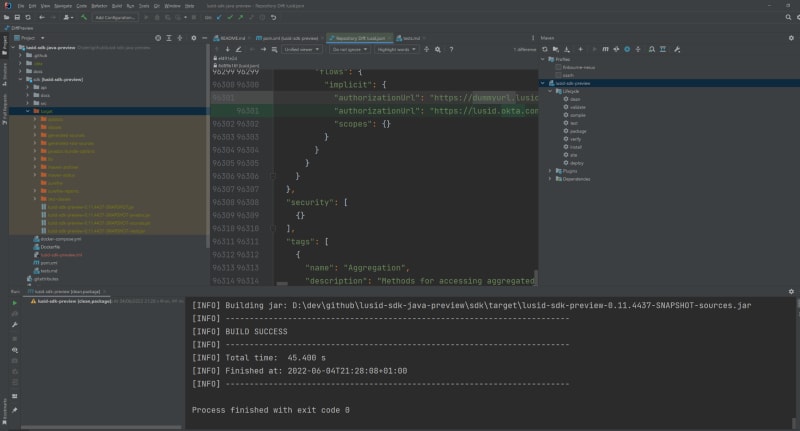Open Maven settings wrench icon
This screenshot has width=800, height=431.
coord(677,49)
